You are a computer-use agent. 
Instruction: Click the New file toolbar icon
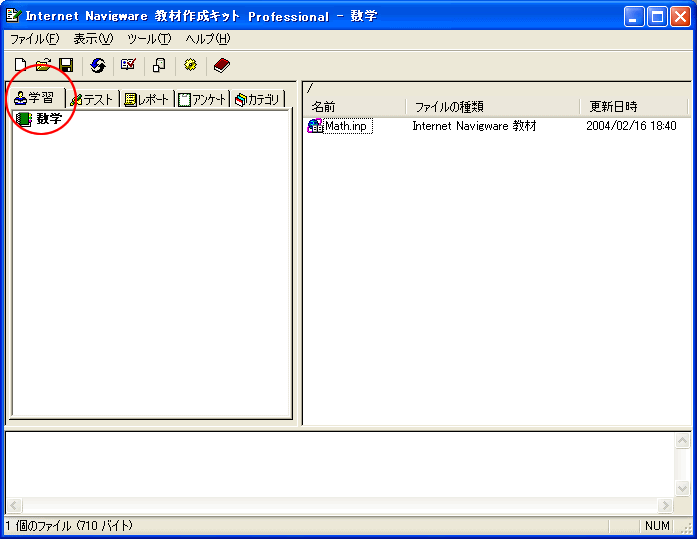(x=20, y=65)
